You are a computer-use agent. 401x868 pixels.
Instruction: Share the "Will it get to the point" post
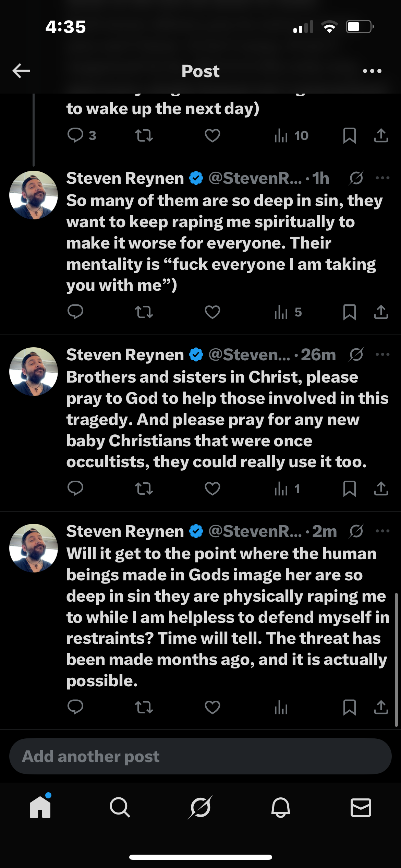pos(381,707)
